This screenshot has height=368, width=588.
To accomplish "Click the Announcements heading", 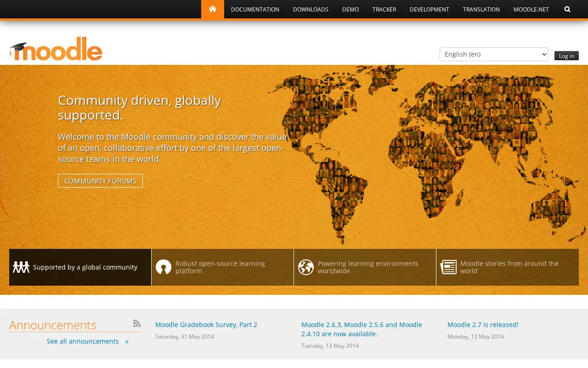I will [53, 325].
